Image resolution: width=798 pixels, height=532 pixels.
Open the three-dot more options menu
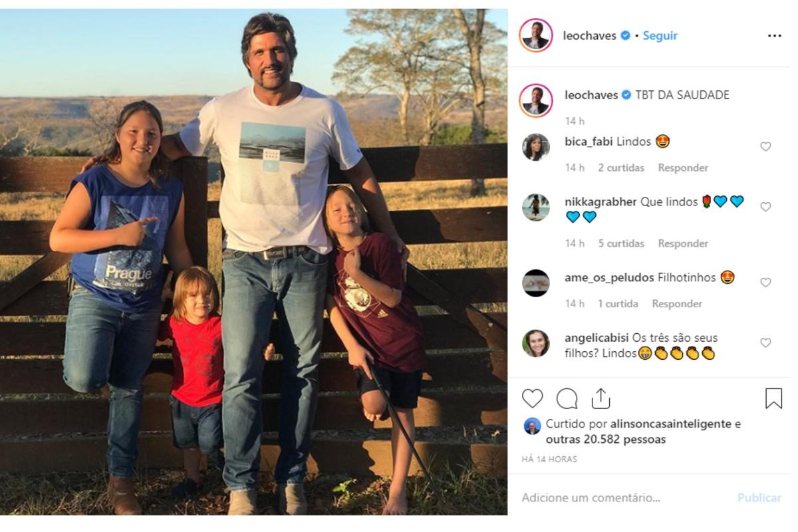pyautogui.click(x=774, y=36)
